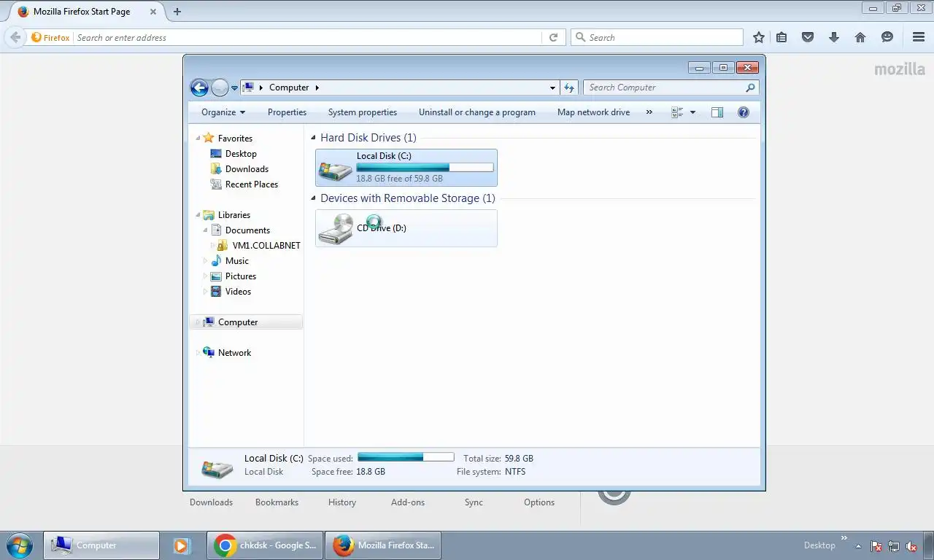Open Explorer Help question mark
934x560 pixels.
[744, 112]
